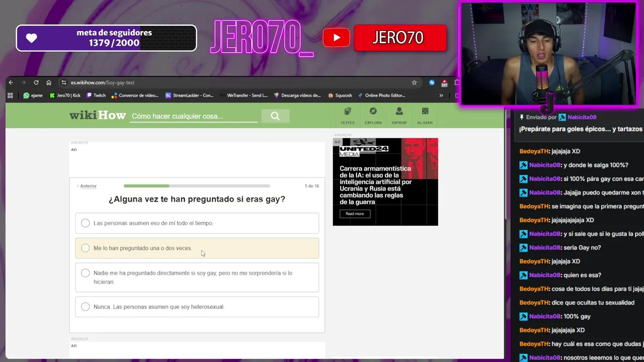Click the wikiHow logo
The height and width of the screenshot is (362, 644).
point(98,115)
